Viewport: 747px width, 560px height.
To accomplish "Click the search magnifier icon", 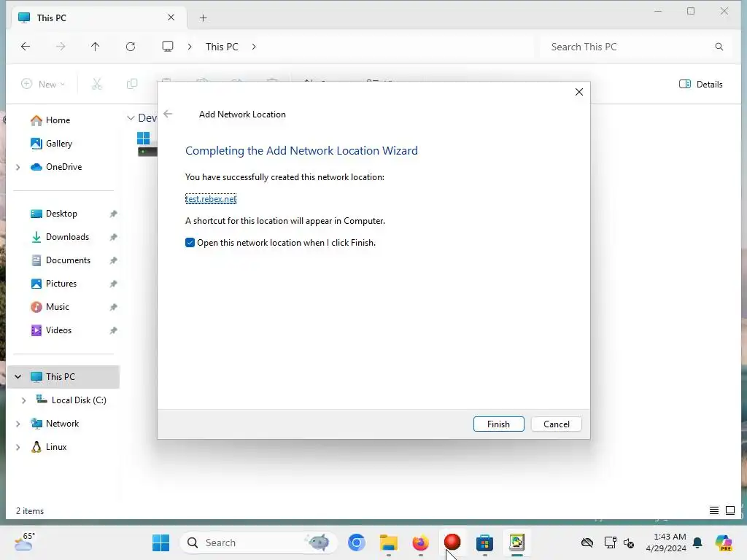I will coord(719,47).
